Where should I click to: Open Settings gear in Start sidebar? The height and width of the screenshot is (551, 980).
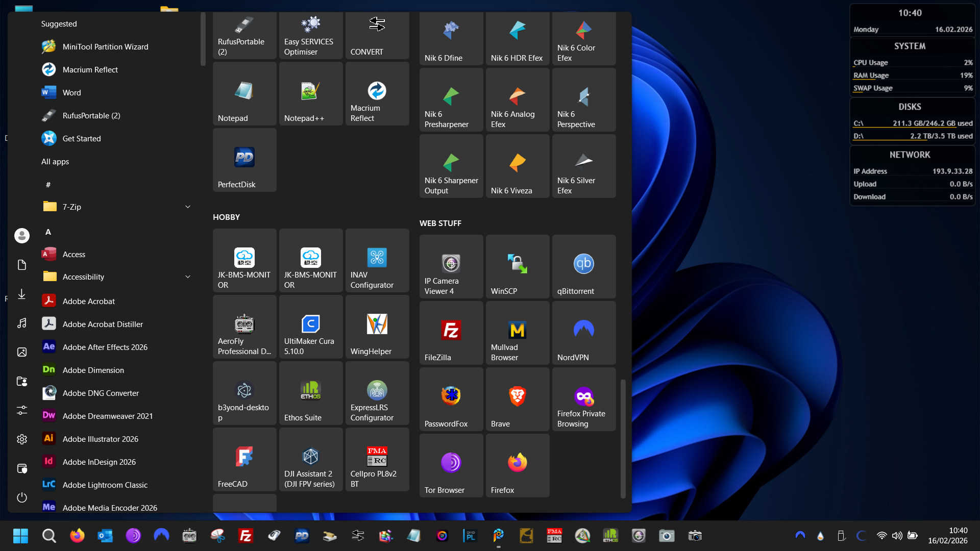(x=21, y=439)
